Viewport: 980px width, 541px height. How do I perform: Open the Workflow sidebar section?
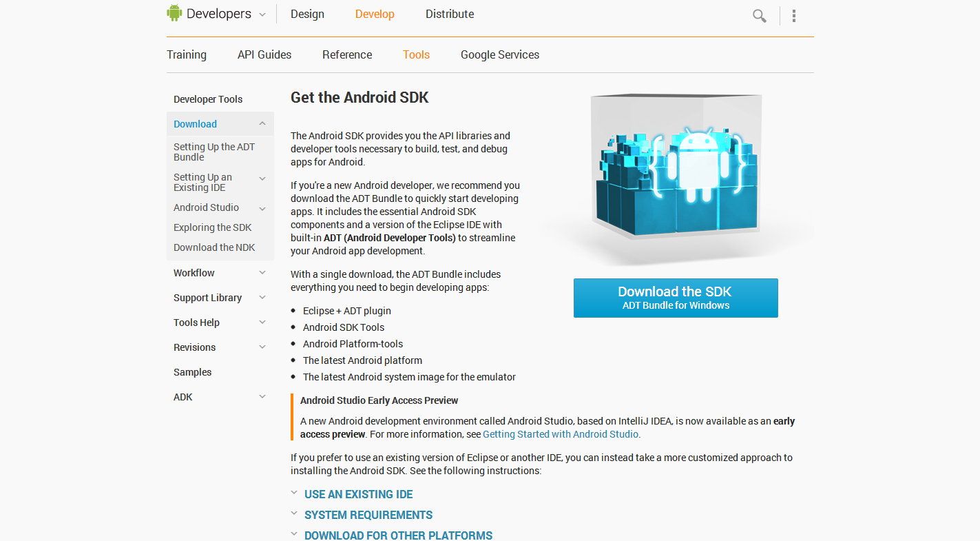[x=194, y=273]
